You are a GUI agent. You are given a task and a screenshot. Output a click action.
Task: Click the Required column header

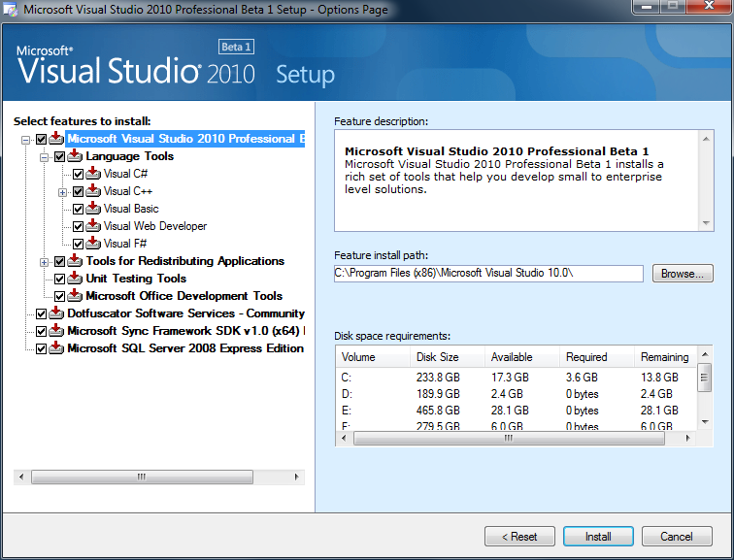pyautogui.click(x=597, y=357)
